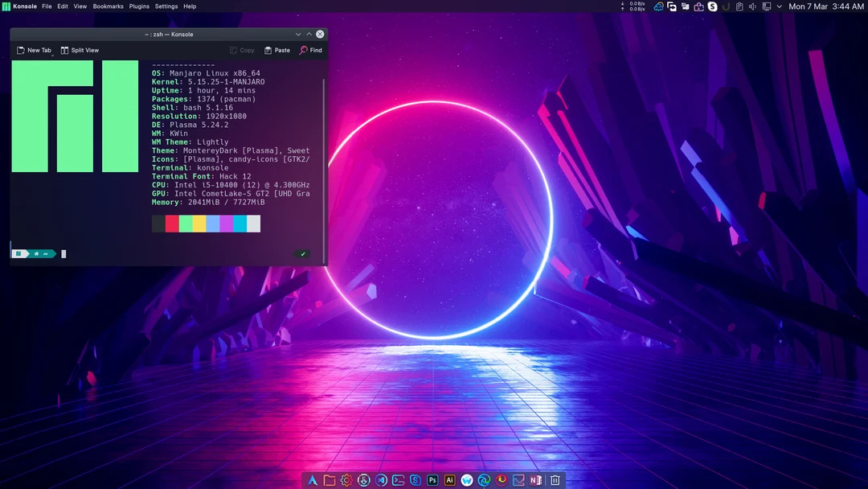
Task: Open the settings gear in the dock
Action: click(x=346, y=479)
